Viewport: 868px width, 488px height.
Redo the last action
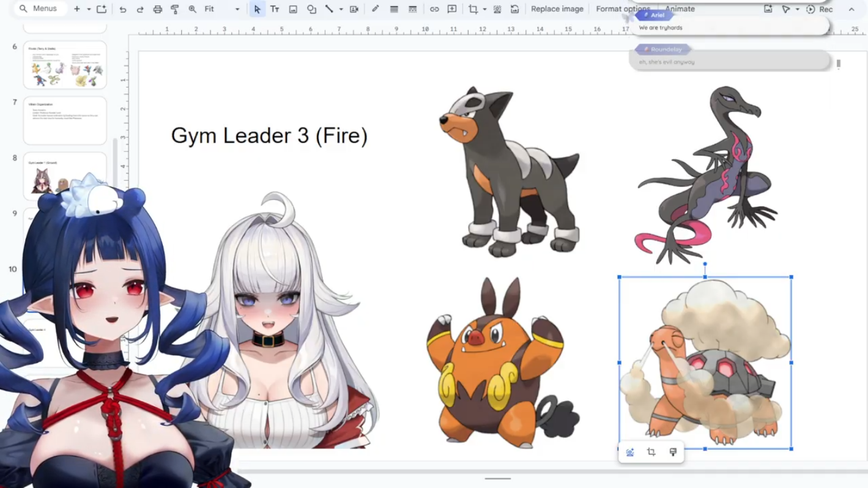(x=140, y=9)
